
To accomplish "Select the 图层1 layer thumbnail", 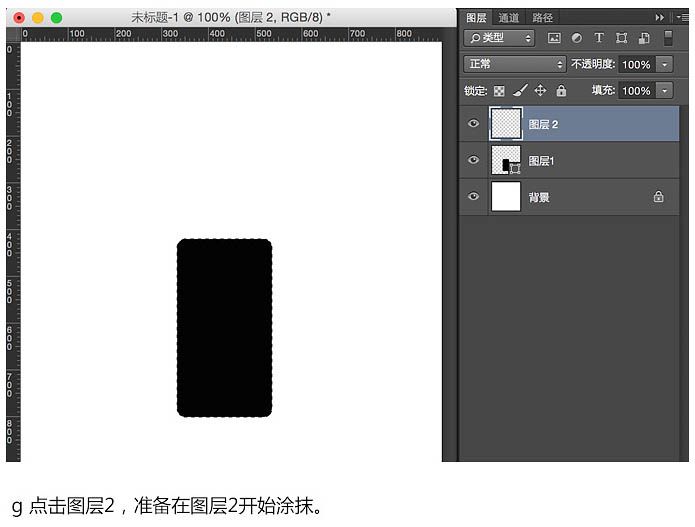I will pyautogui.click(x=507, y=160).
